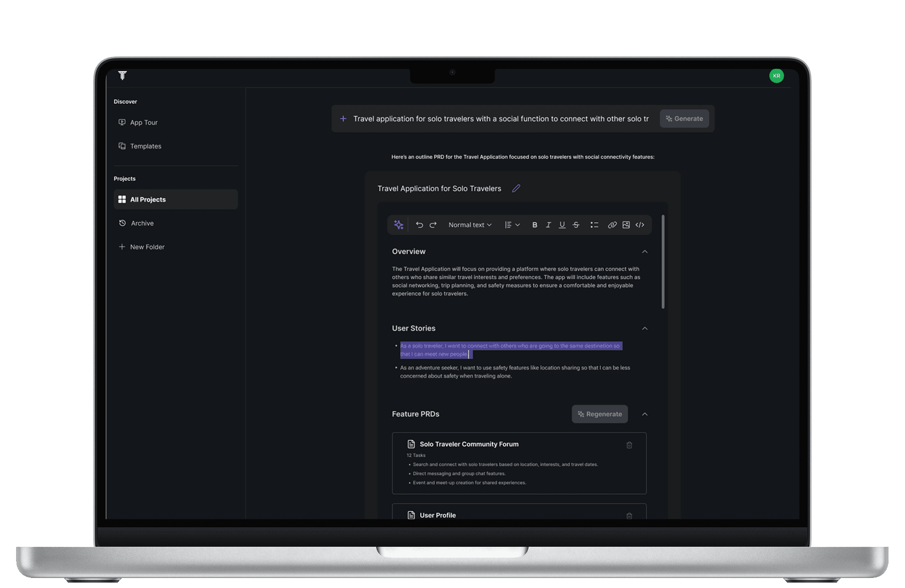
Task: Toggle bold formatting
Action: click(x=534, y=225)
